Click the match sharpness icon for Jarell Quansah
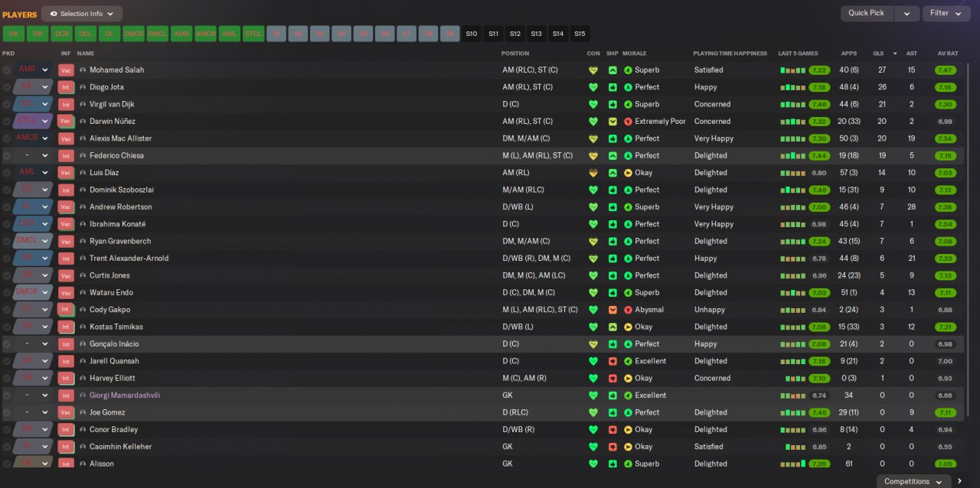Viewport: 980px width, 488px height. (612, 361)
